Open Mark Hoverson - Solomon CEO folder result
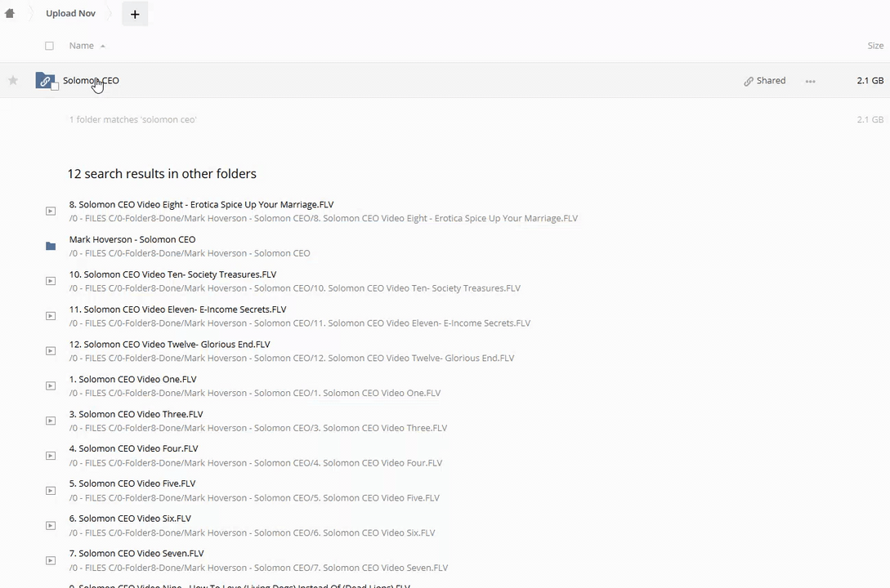 tap(132, 240)
